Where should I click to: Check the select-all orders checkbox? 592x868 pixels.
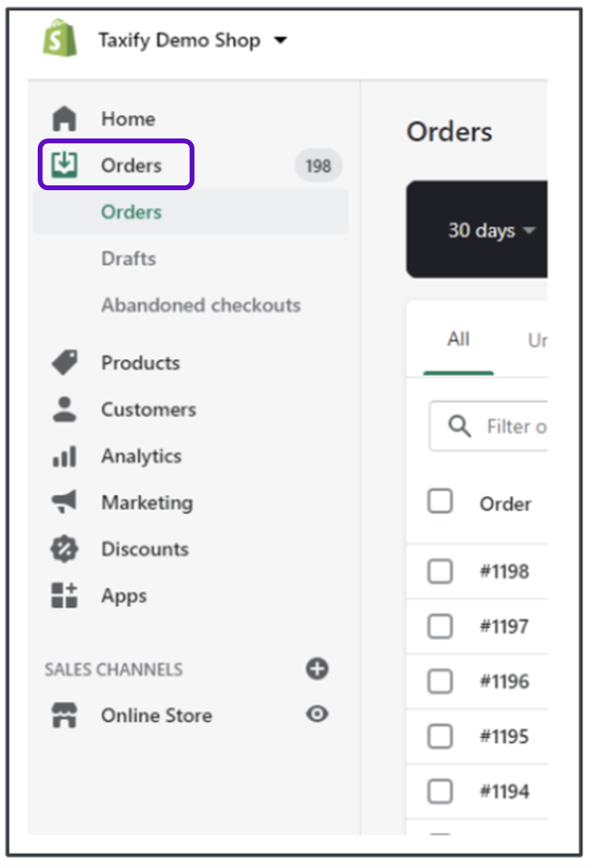pos(440,502)
